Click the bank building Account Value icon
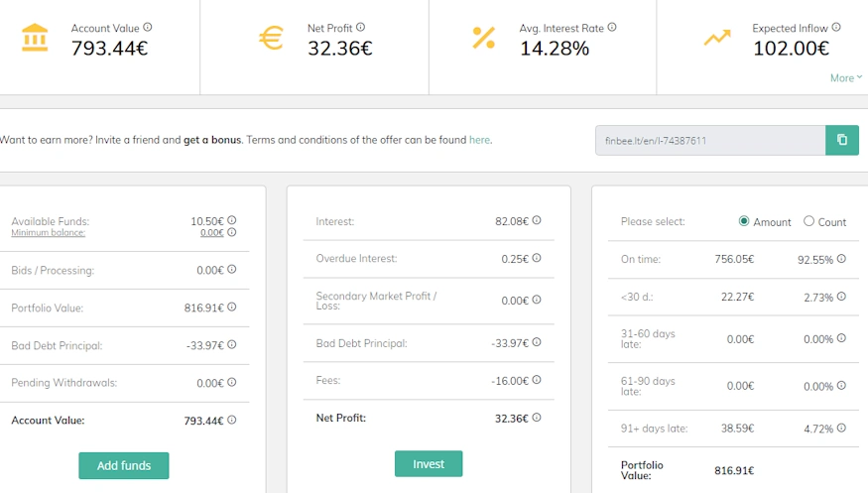The height and width of the screenshot is (493, 868). click(x=34, y=38)
